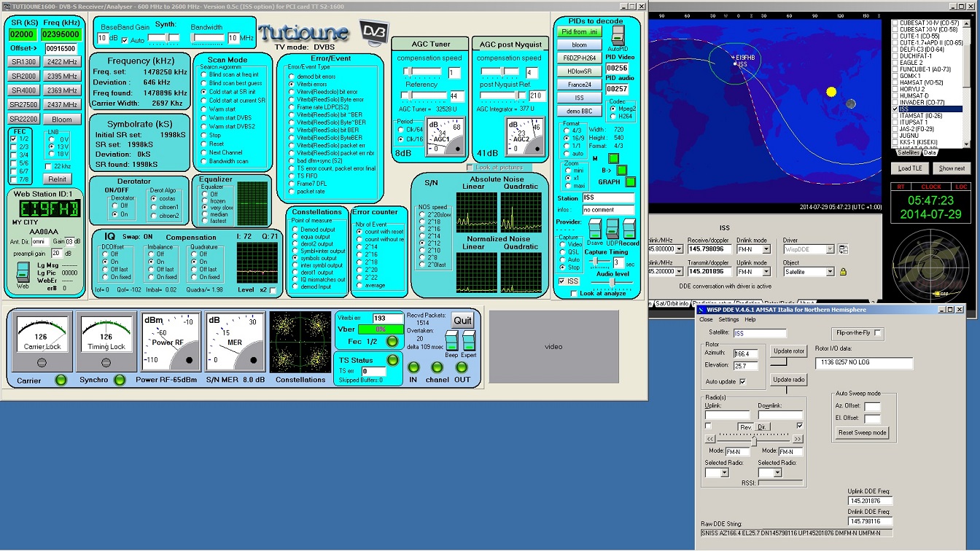Click the TS Status green LED
The image size is (980, 551).
coord(392,360)
